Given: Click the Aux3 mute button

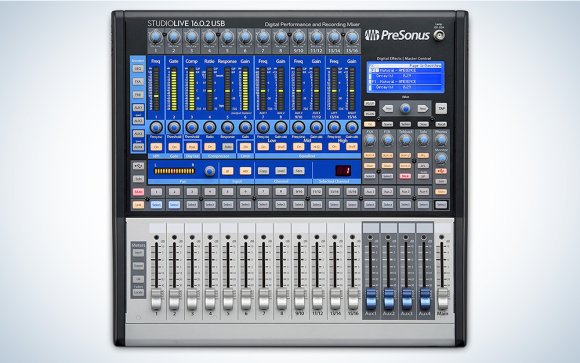Looking at the screenshot, I should [405, 192].
